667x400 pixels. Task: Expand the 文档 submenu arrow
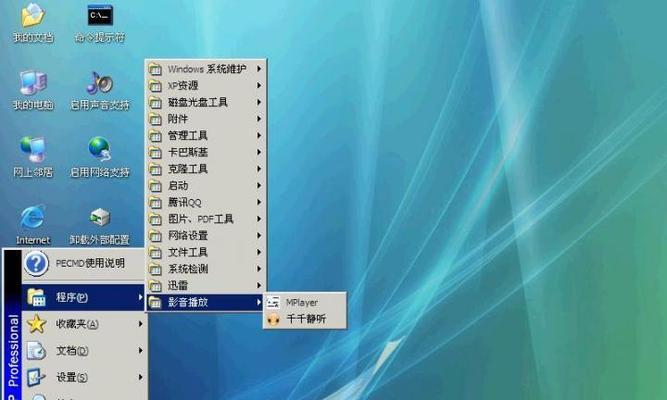(140, 351)
